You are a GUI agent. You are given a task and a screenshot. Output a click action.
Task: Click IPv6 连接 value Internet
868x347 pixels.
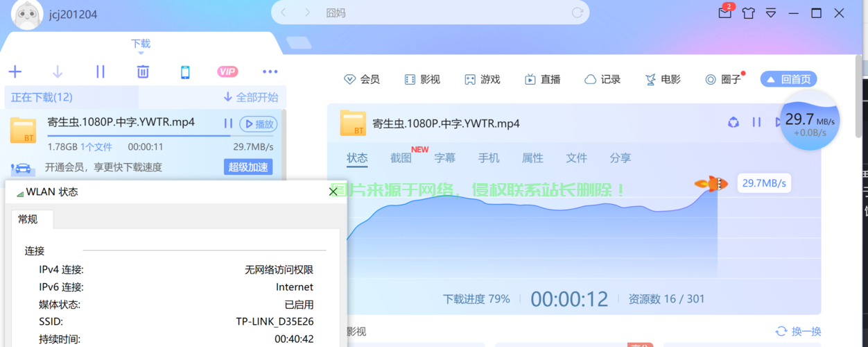pyautogui.click(x=295, y=287)
